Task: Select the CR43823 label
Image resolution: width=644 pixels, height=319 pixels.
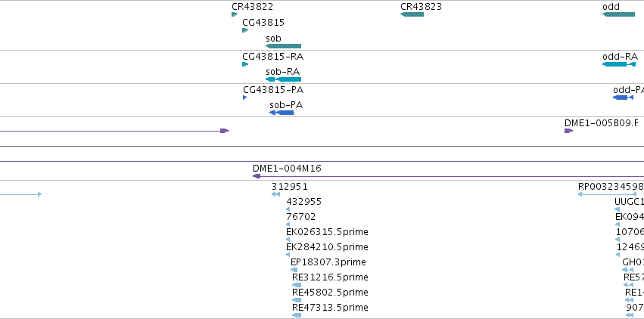Action: [x=421, y=7]
